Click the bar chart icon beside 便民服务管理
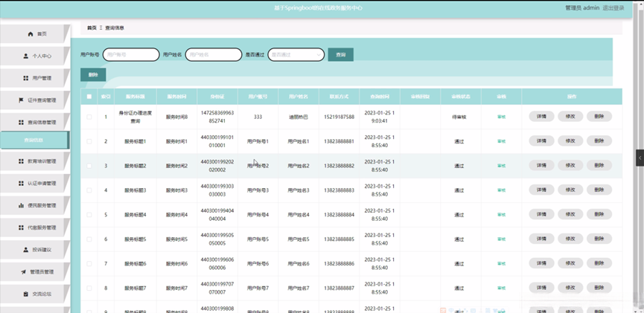This screenshot has height=313, width=644. (22, 205)
